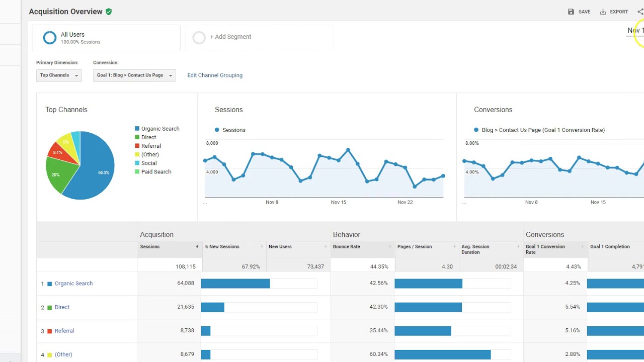Click the Export download icon
Image resolution: width=644 pixels, height=362 pixels.
tap(603, 12)
